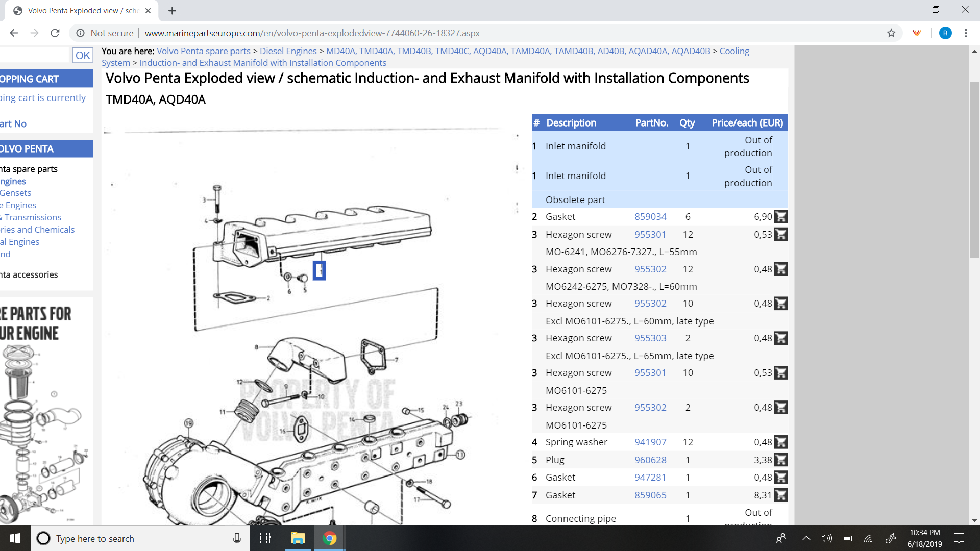980x551 pixels.
Task: Go to Diesel Engines breadcrumb
Action: (x=288, y=51)
